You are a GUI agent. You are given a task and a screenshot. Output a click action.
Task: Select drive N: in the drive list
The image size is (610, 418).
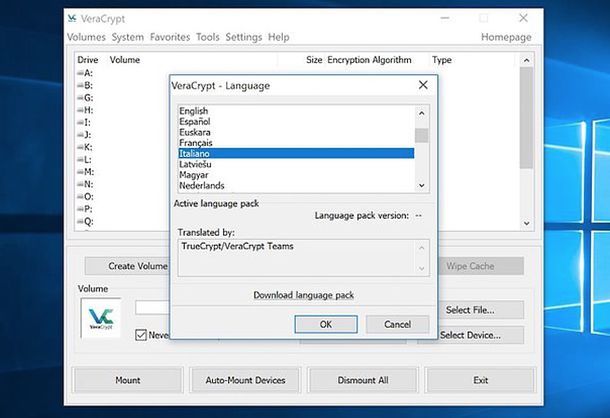[x=85, y=184]
